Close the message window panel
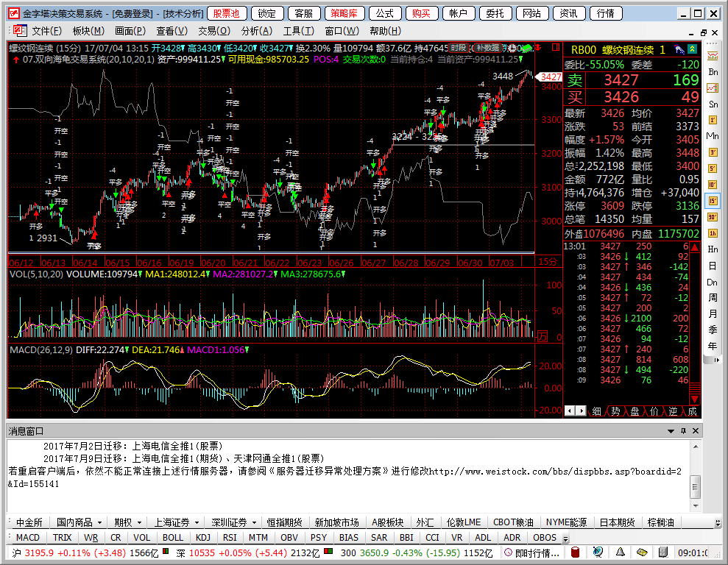This screenshot has width=728, height=565. (x=696, y=431)
